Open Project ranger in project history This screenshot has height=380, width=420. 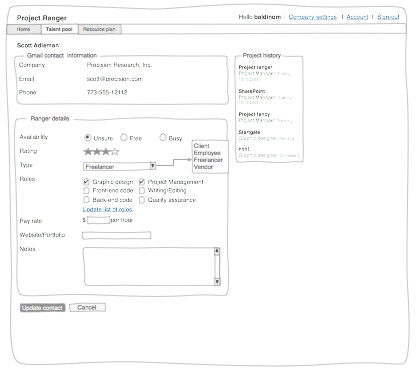pyautogui.click(x=256, y=67)
